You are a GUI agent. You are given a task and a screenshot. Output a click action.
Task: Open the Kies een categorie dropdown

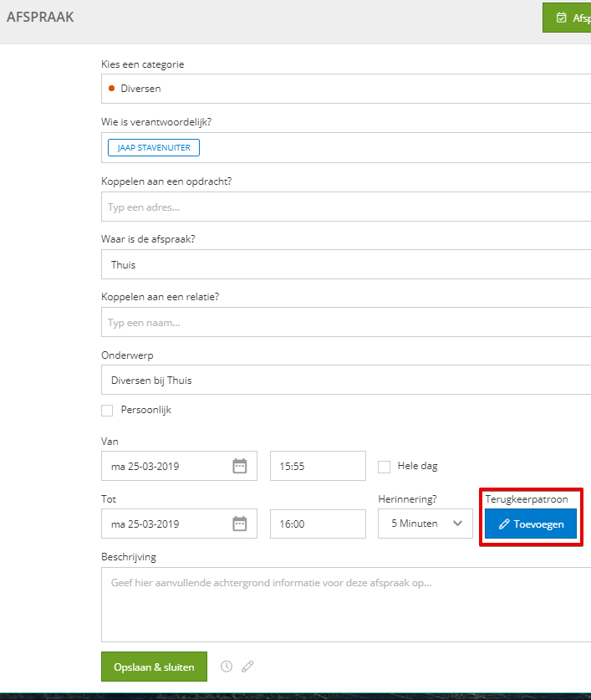point(346,89)
